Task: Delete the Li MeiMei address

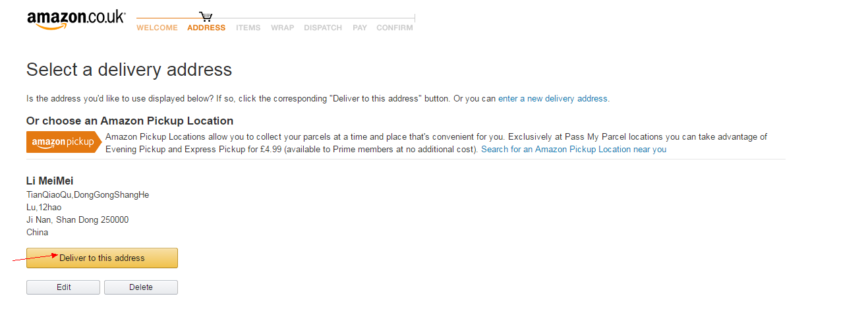Action: [141, 287]
